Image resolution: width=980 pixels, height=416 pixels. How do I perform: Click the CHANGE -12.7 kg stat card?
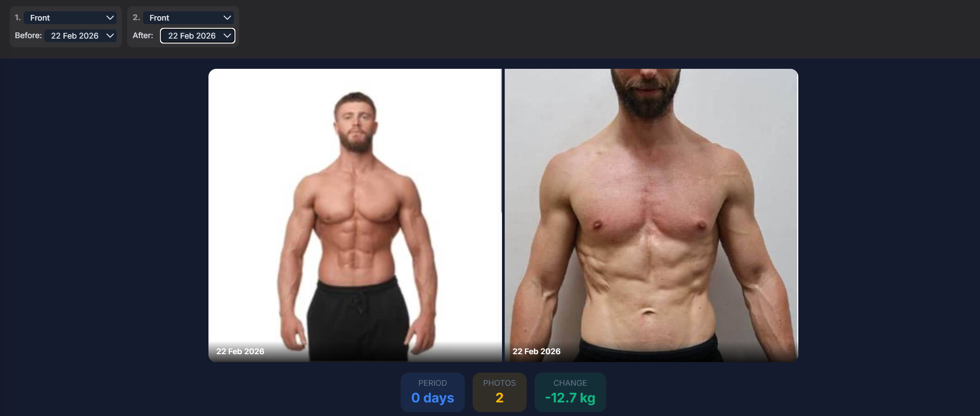point(570,392)
